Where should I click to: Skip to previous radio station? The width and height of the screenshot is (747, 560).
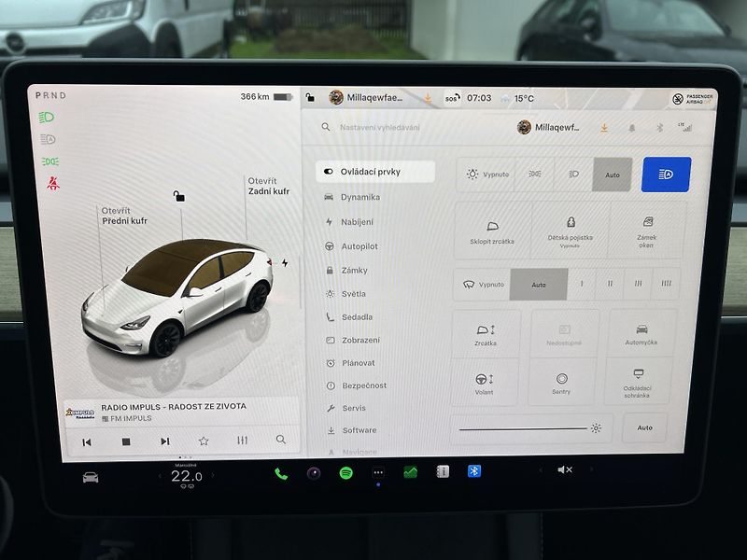pyautogui.click(x=87, y=442)
